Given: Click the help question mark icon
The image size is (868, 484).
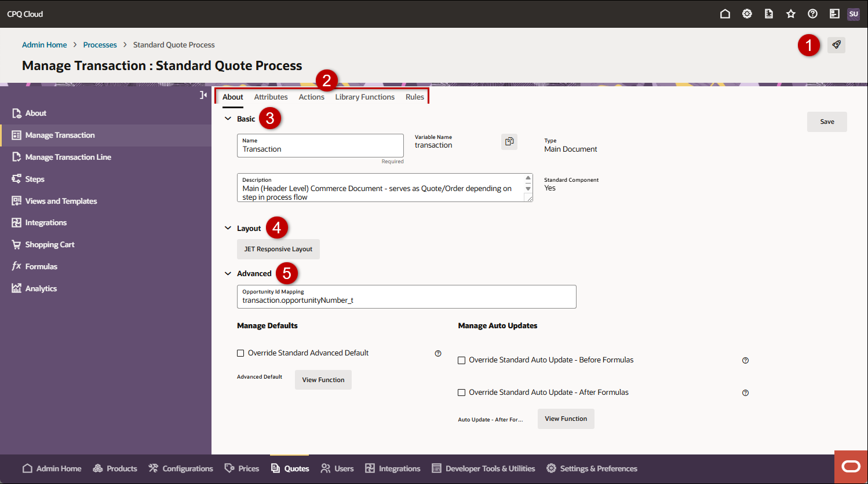Looking at the screenshot, I should click(x=812, y=13).
